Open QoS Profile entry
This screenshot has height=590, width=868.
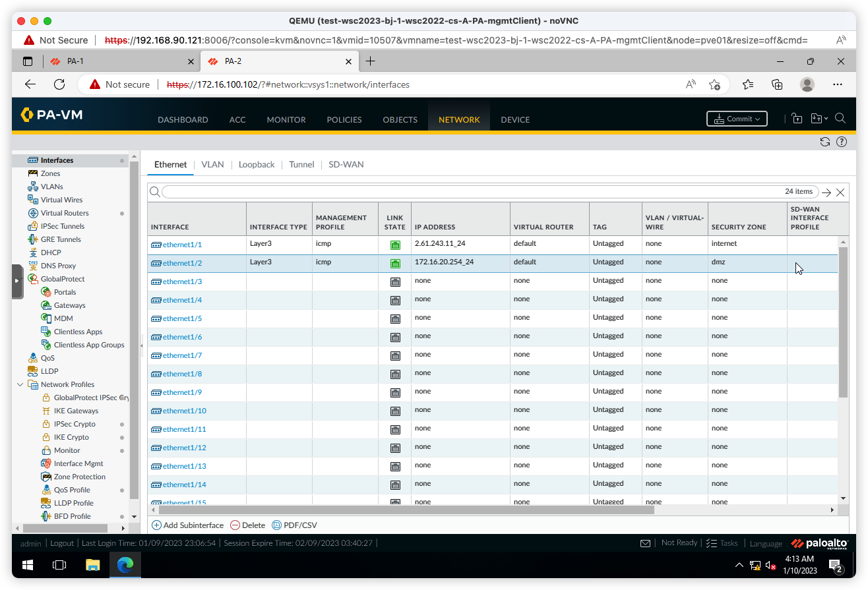[66, 490]
